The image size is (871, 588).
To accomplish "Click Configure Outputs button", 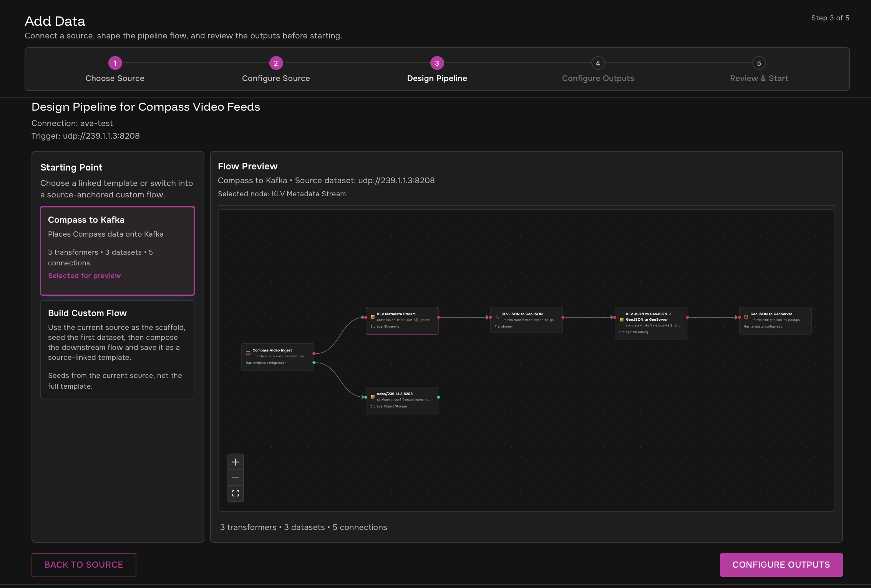I will [781, 565].
